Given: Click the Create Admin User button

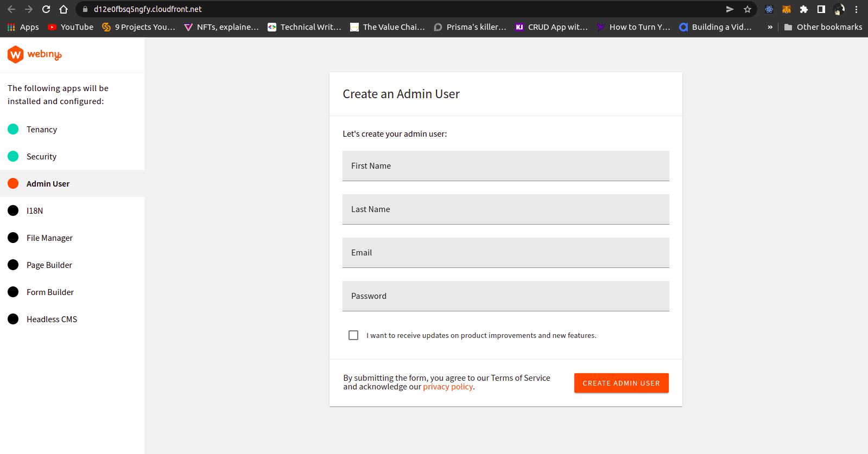Looking at the screenshot, I should tap(621, 383).
